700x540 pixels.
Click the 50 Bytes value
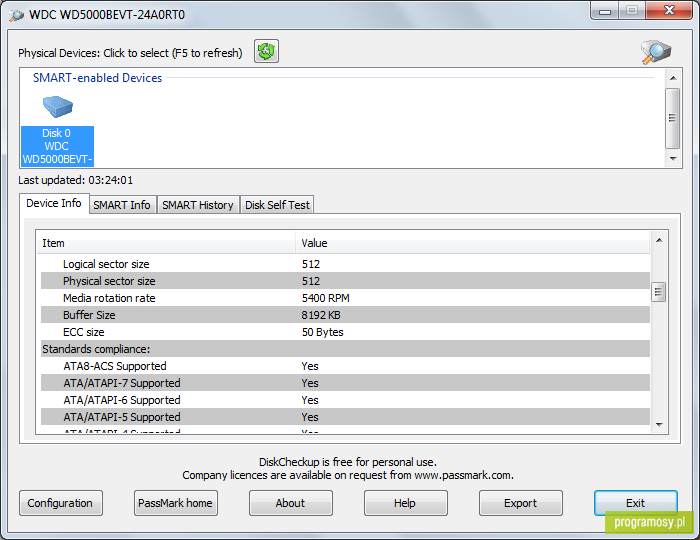[x=322, y=332]
